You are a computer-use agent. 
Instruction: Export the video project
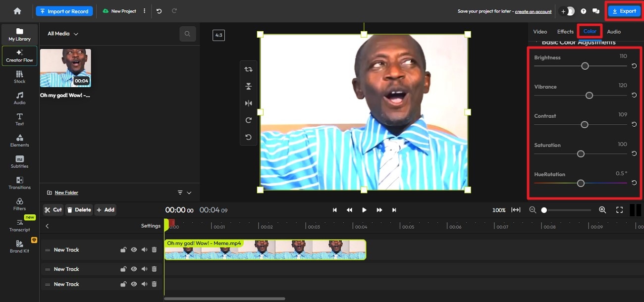(624, 11)
